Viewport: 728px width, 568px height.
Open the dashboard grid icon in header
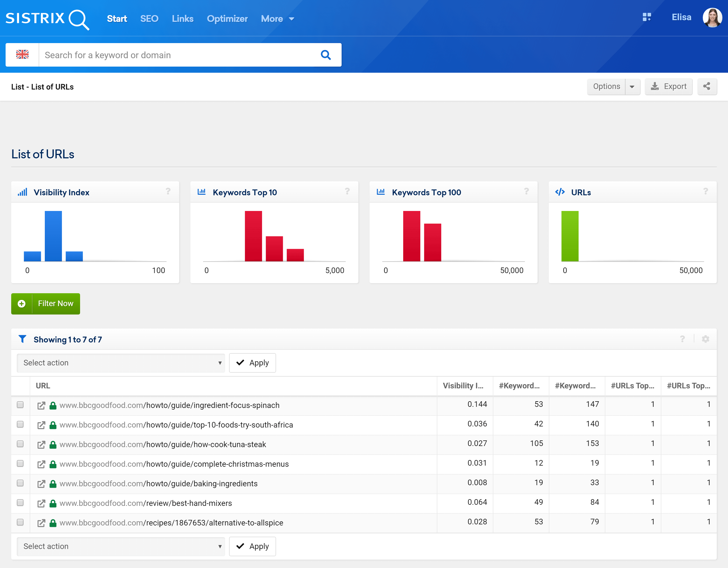646,17
